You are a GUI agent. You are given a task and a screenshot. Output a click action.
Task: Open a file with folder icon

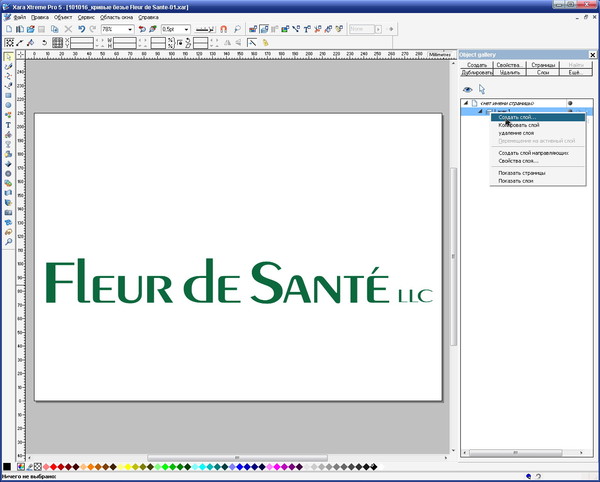point(31,29)
